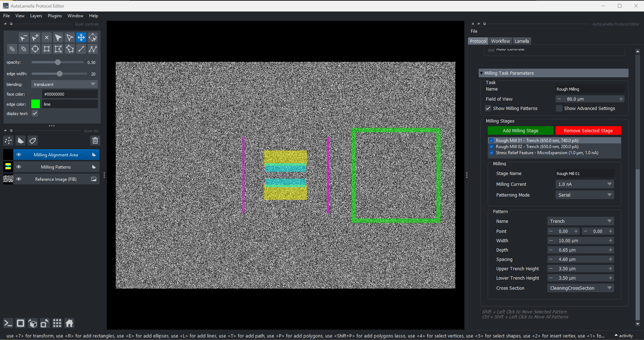This screenshot has width=644, height=340.
Task: Delete the selected shapes with the X tool
Action: (46, 37)
